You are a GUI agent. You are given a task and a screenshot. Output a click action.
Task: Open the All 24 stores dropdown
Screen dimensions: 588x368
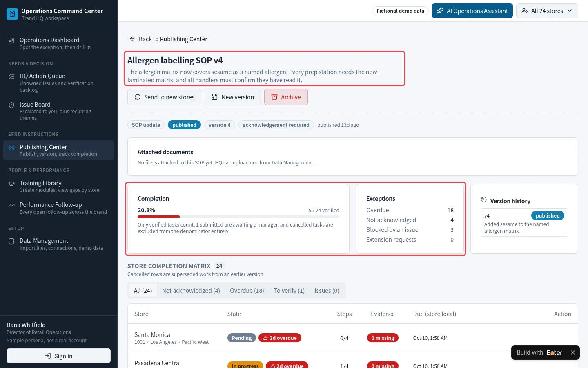click(547, 11)
